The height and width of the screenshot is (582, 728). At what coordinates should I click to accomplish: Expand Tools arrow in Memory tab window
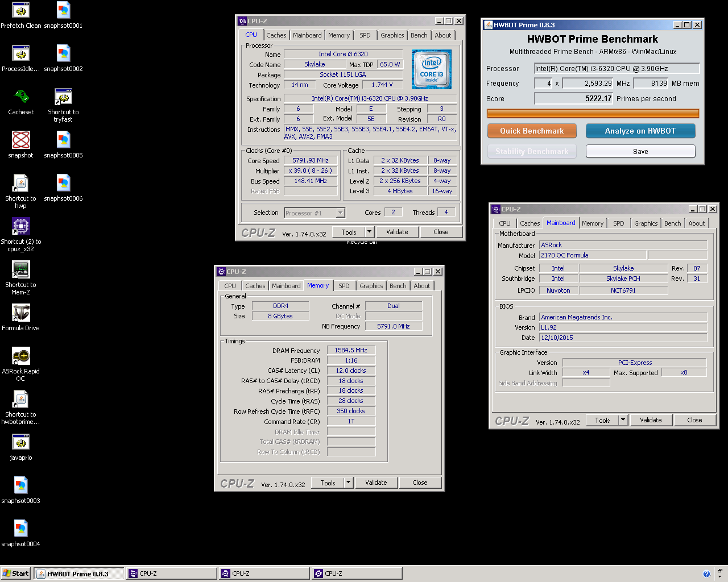click(x=348, y=483)
